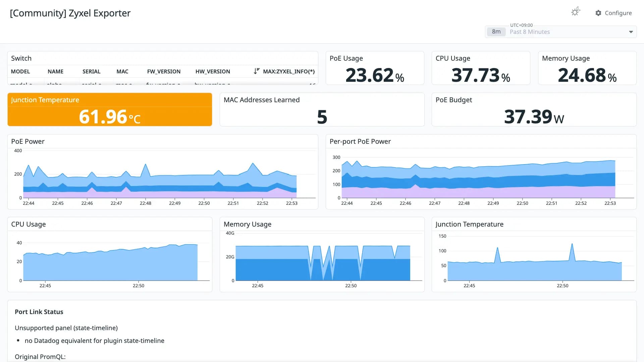This screenshot has height=362, width=644.
Task: Click the Configure gear icon
Action: tap(598, 13)
